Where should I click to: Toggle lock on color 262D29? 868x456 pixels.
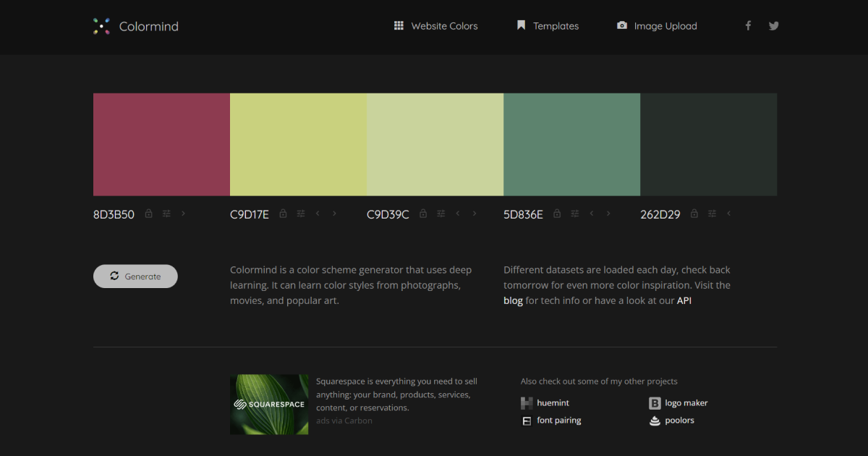click(694, 214)
